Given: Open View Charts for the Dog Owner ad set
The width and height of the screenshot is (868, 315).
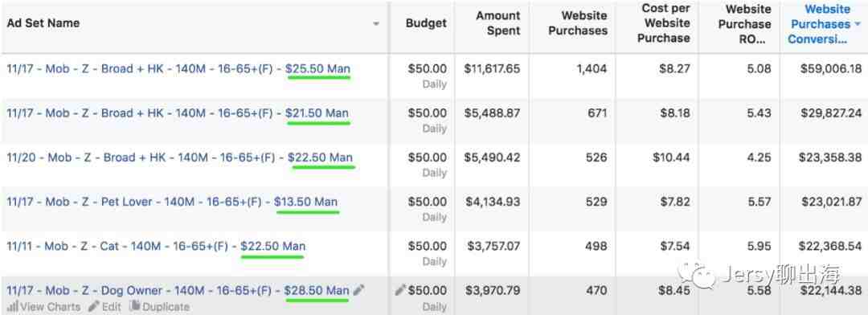Looking at the screenshot, I should 43,307.
